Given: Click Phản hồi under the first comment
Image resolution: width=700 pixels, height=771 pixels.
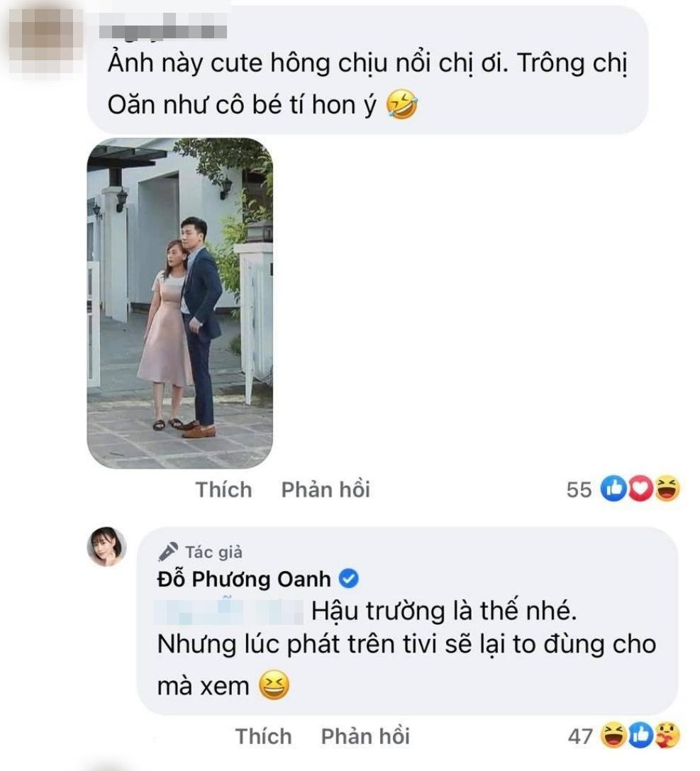Looking at the screenshot, I should [x=326, y=489].
